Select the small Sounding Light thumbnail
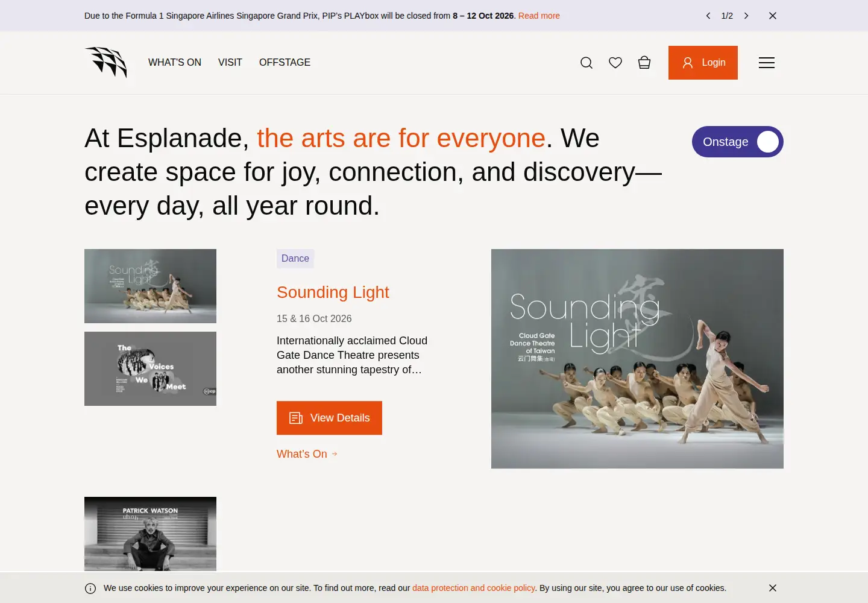Viewport: 868px width, 603px height. 150,286
